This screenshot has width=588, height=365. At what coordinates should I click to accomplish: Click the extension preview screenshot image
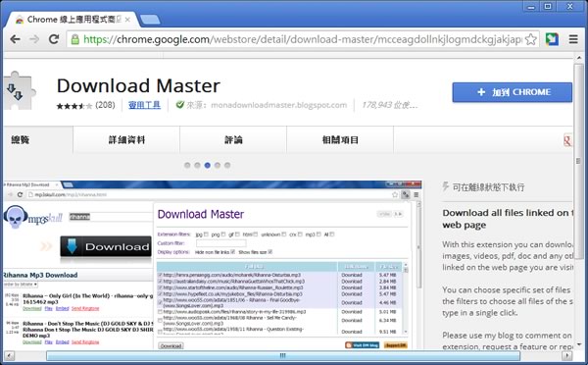tap(213, 265)
